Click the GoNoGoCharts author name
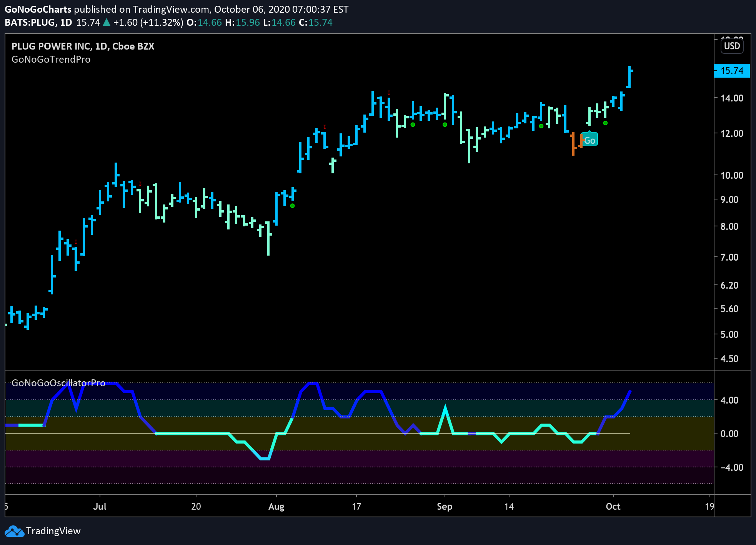 coord(38,9)
